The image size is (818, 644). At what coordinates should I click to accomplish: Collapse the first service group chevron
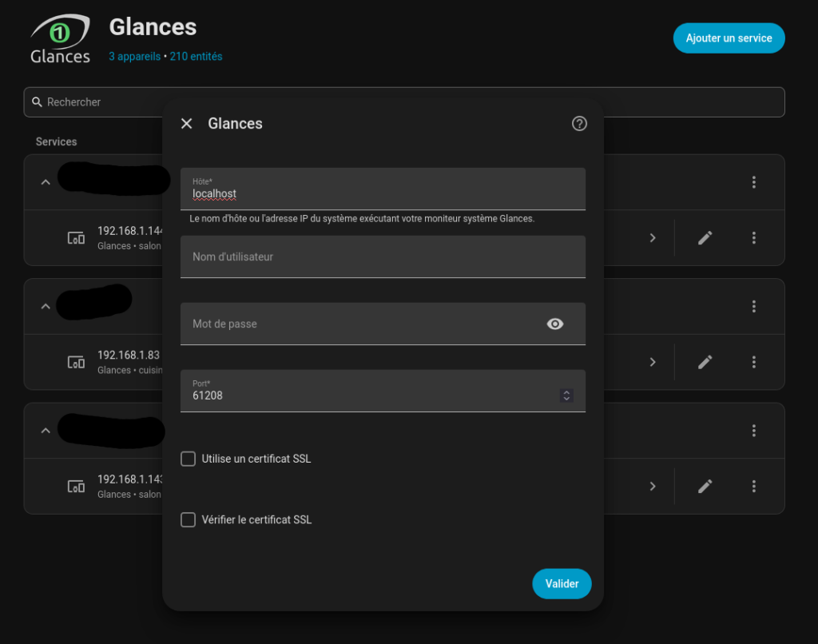46,182
